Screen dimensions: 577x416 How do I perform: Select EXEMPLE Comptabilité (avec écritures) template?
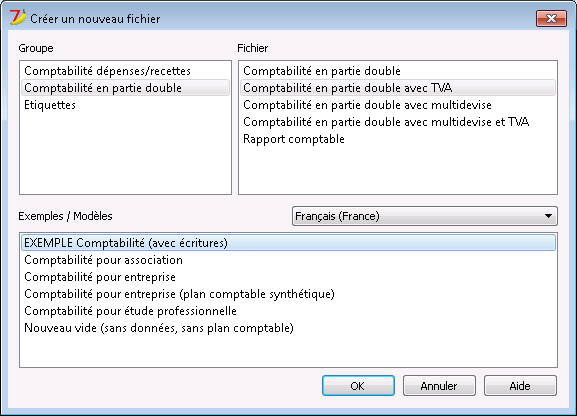click(x=288, y=243)
